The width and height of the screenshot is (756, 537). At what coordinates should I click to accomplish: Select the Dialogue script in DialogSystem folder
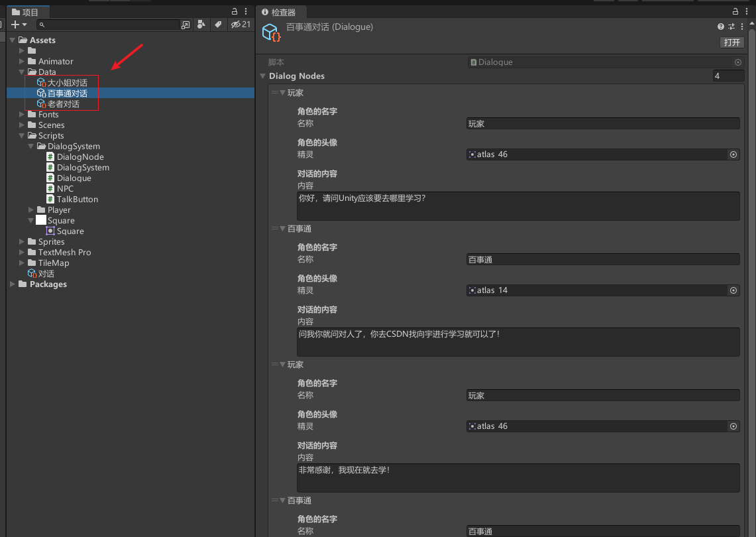(74, 178)
